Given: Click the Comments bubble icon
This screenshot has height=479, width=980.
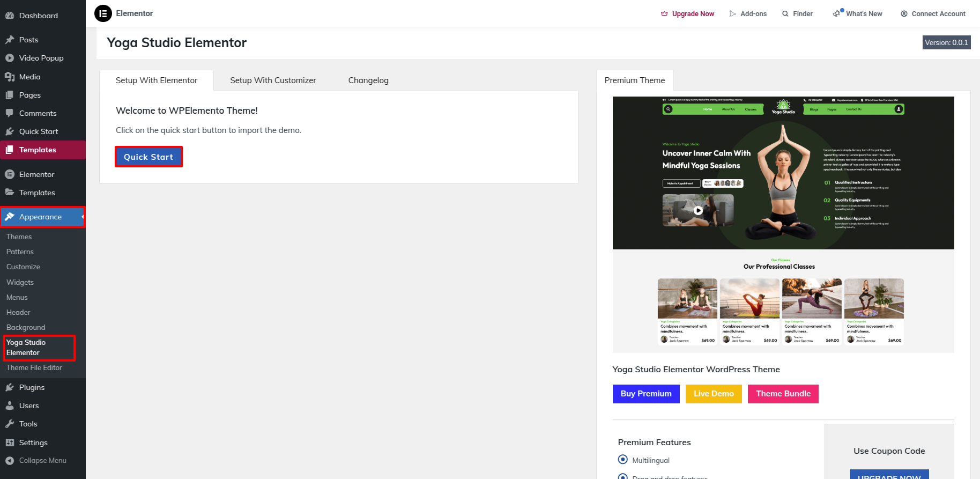Looking at the screenshot, I should [10, 113].
